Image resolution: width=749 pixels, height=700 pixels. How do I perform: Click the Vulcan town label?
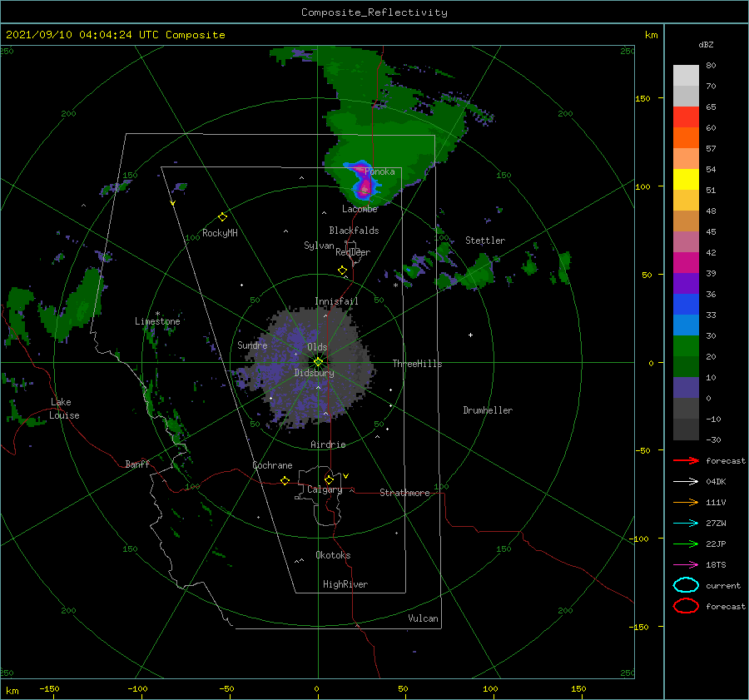(424, 618)
